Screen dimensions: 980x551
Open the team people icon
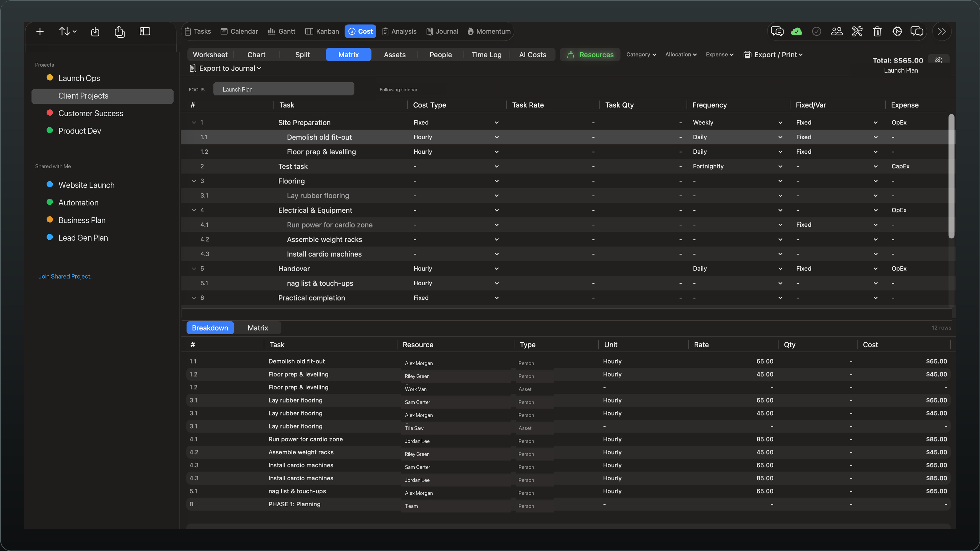tap(837, 31)
